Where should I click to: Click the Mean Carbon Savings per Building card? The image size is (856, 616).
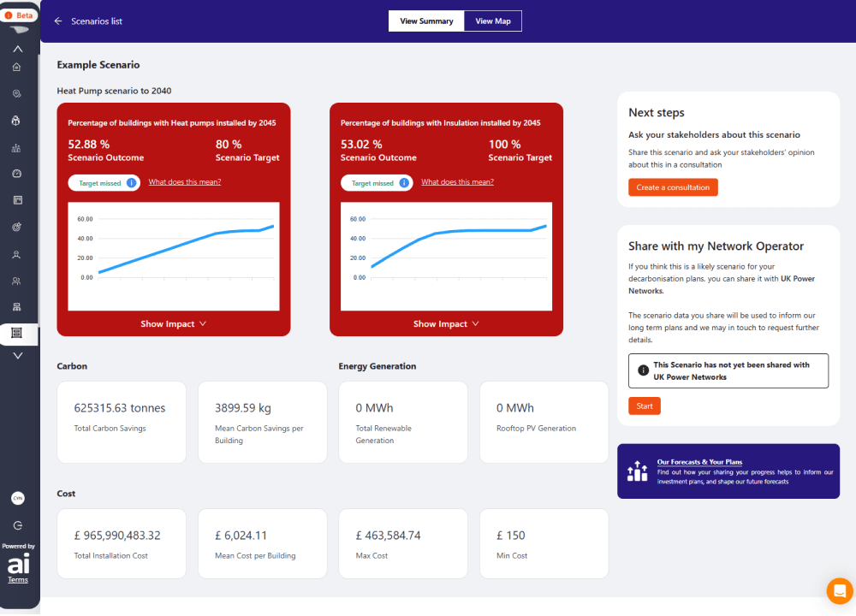coord(262,423)
